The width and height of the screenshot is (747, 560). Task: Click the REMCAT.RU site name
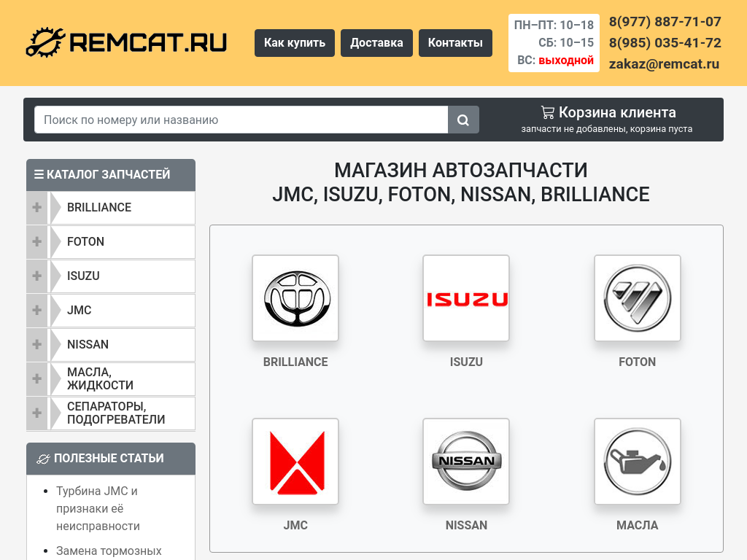pyautogui.click(x=148, y=42)
